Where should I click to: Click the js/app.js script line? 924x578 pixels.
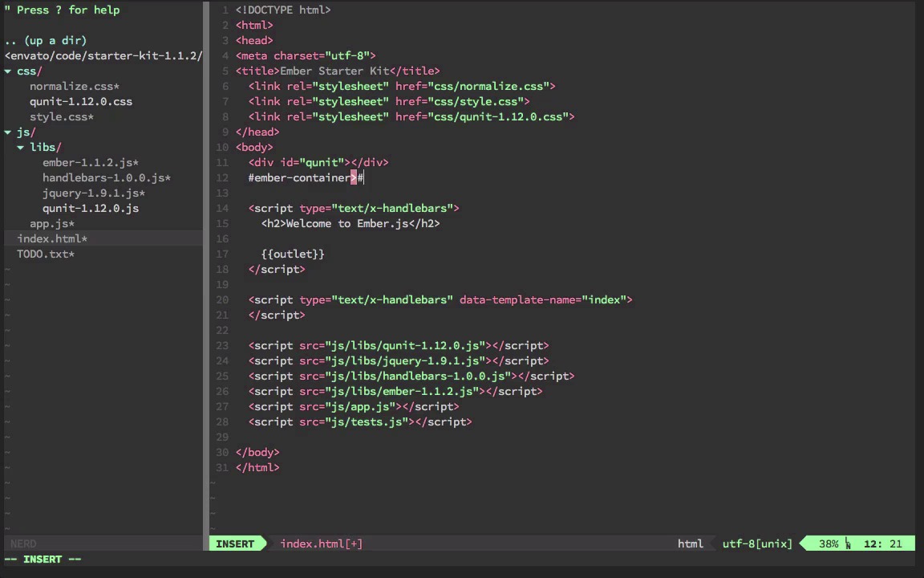(354, 407)
